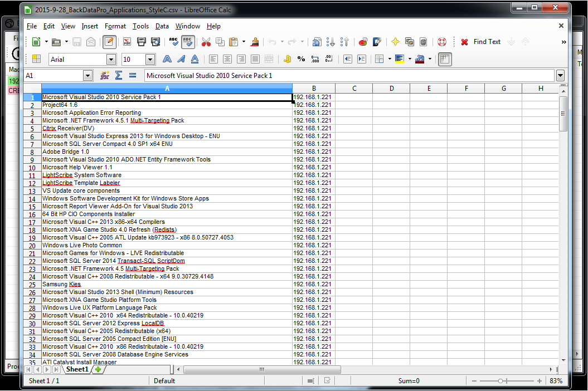Print the file directly
The height and width of the screenshot is (391, 588).
[x=142, y=42]
